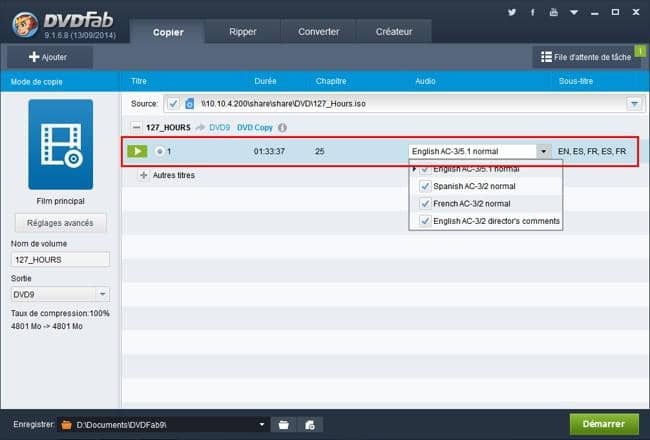The width and height of the screenshot is (650, 440).
Task: Click the Enregistrer folder icon
Action: pos(66,425)
